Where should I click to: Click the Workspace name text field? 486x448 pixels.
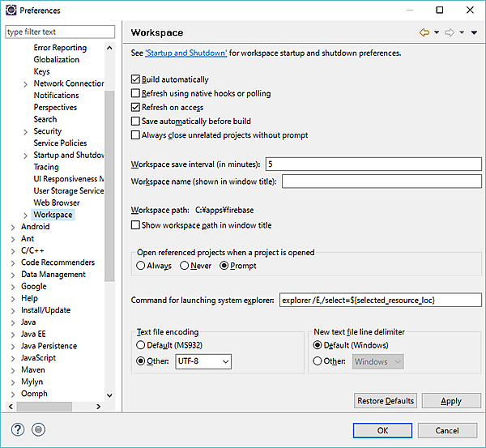381,181
